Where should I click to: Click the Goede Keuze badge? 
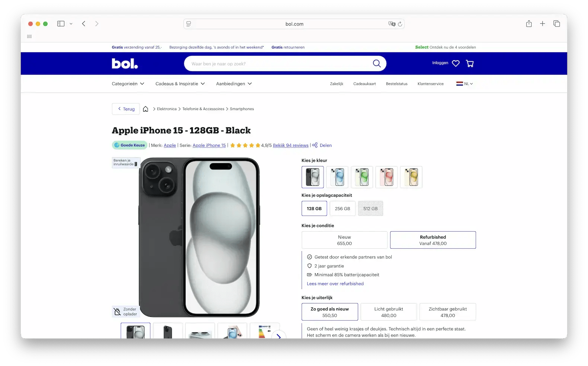tap(130, 145)
